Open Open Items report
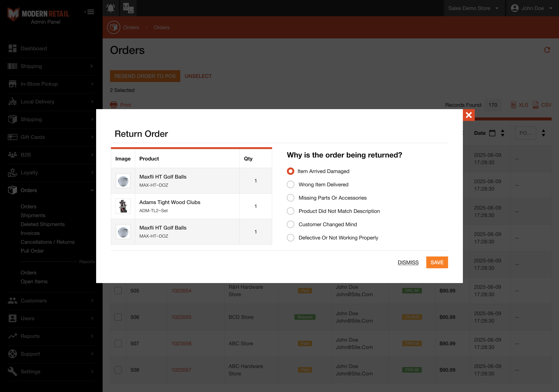Image resolution: width=559 pixels, height=392 pixels. (34, 281)
